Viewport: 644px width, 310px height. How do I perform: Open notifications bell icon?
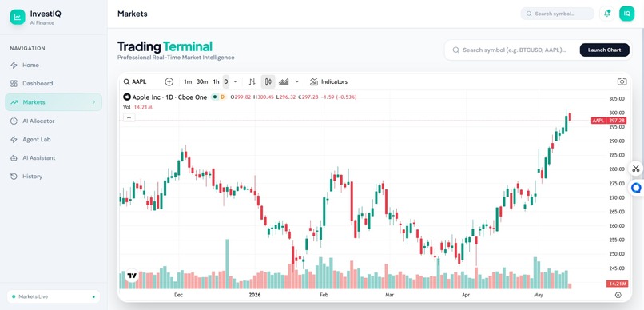(x=606, y=14)
